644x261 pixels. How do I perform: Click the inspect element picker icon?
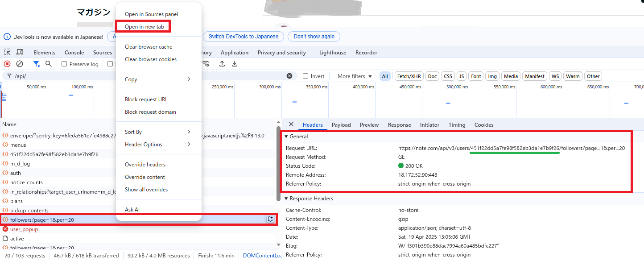coord(7,52)
